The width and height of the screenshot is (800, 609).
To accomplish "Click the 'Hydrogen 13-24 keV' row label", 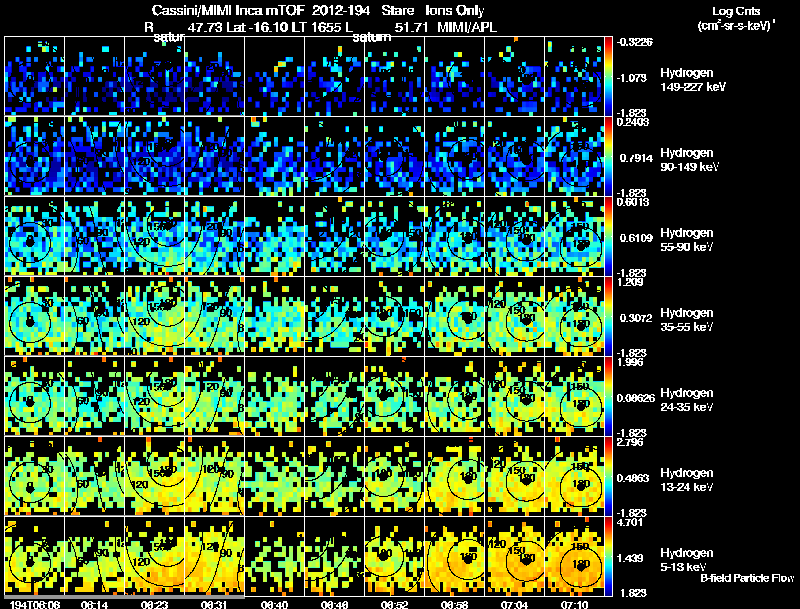I will 687,480.
